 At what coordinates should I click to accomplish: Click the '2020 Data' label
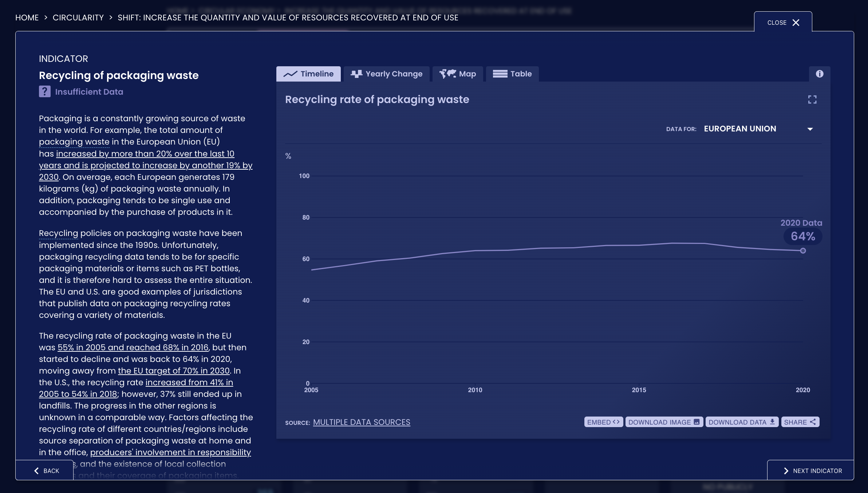801,223
